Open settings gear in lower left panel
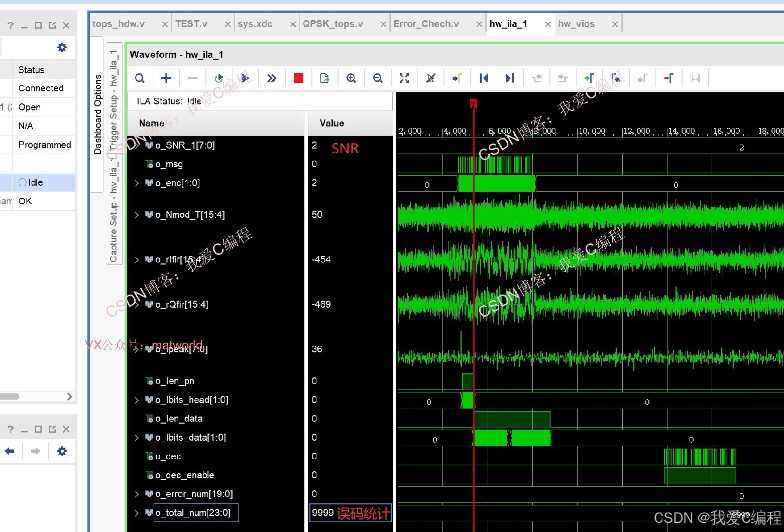The width and height of the screenshot is (784, 532). (62, 451)
